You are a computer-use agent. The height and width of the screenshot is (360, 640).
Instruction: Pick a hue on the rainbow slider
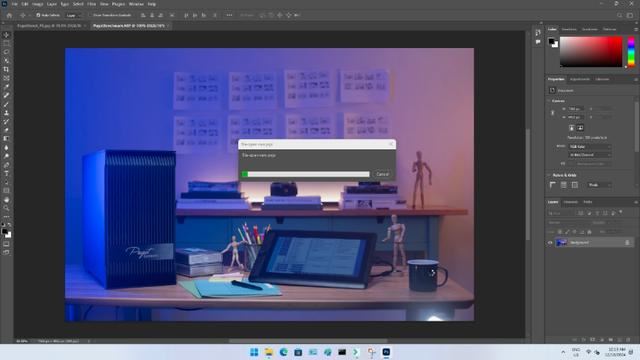coord(631,51)
